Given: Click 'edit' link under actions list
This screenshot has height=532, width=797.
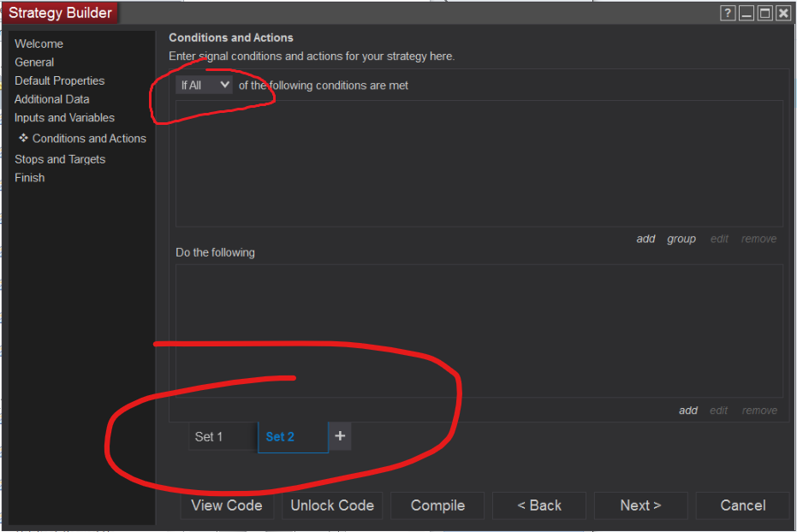Looking at the screenshot, I should tap(719, 411).
